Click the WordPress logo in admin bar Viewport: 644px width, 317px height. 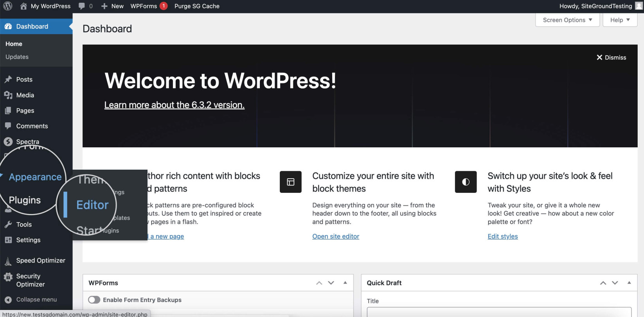coord(8,6)
